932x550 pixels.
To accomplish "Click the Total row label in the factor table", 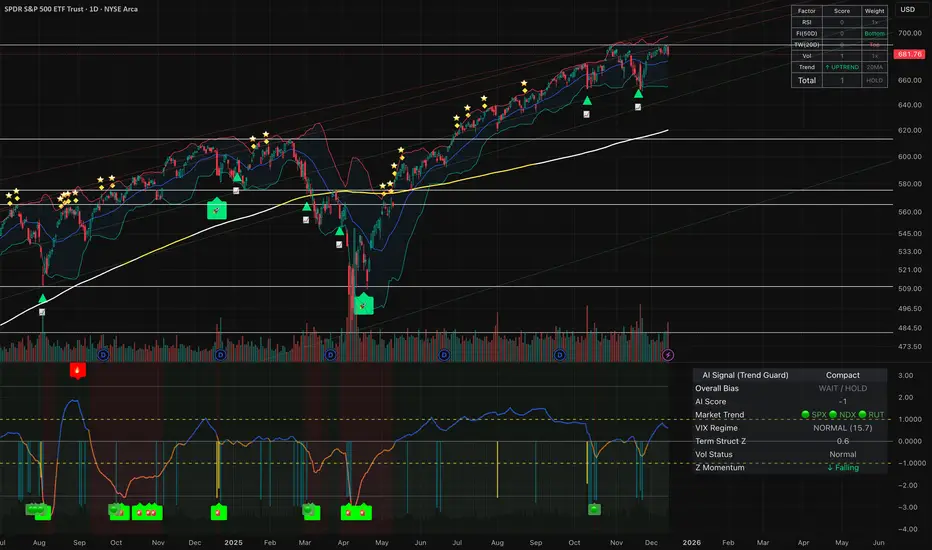I will [x=807, y=80].
